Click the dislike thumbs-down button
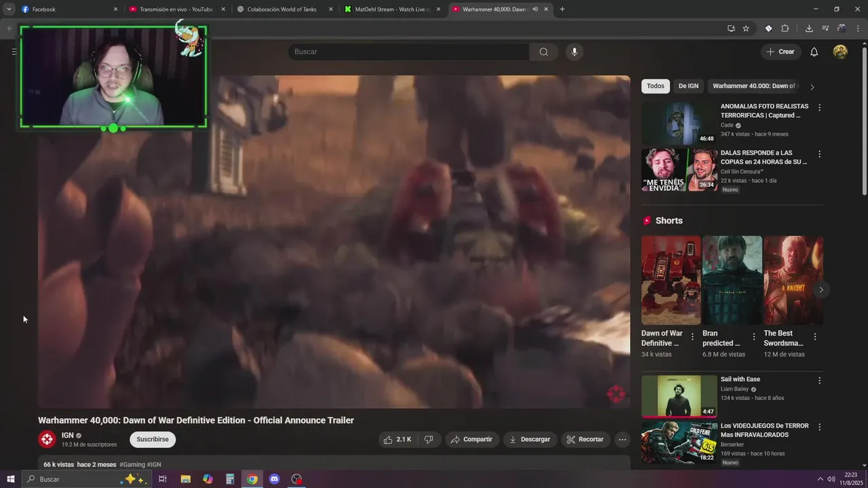 point(429,439)
